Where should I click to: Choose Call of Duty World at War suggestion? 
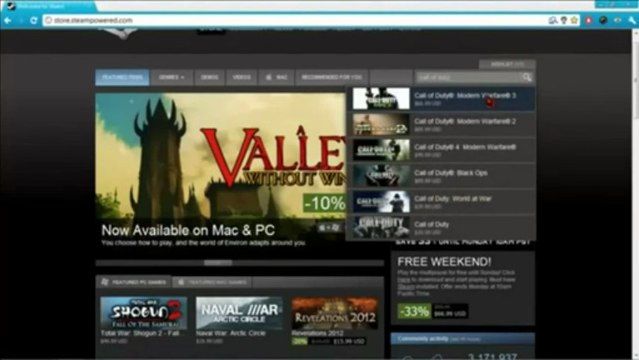point(441,201)
